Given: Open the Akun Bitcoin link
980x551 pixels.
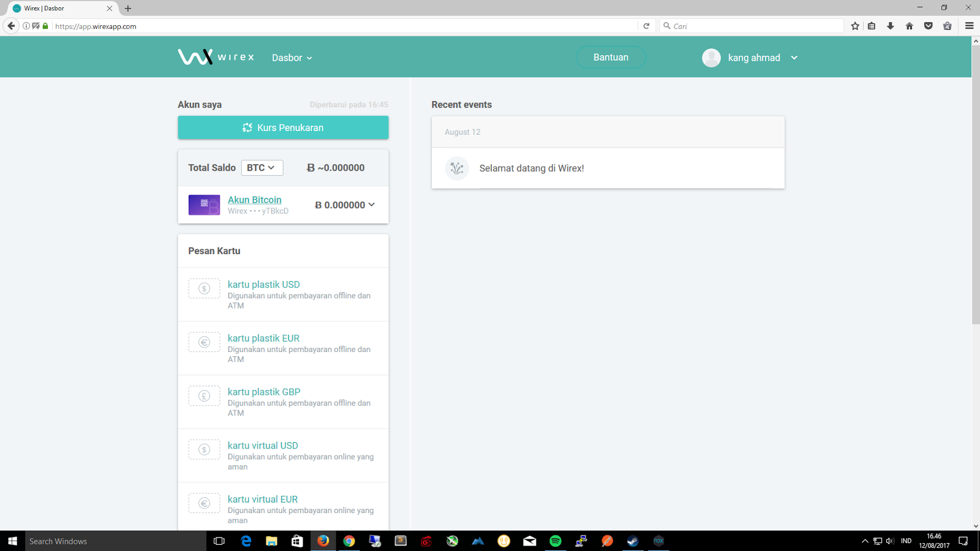Looking at the screenshot, I should [x=255, y=200].
